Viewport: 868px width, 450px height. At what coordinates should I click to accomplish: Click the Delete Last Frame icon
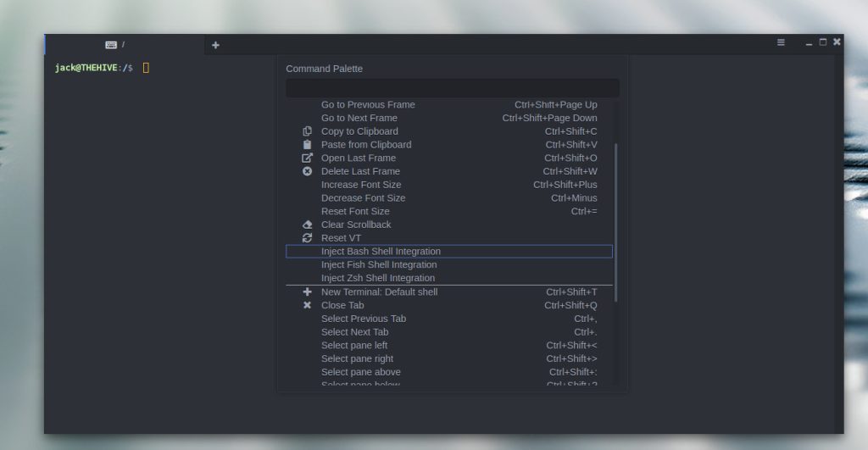coord(307,171)
